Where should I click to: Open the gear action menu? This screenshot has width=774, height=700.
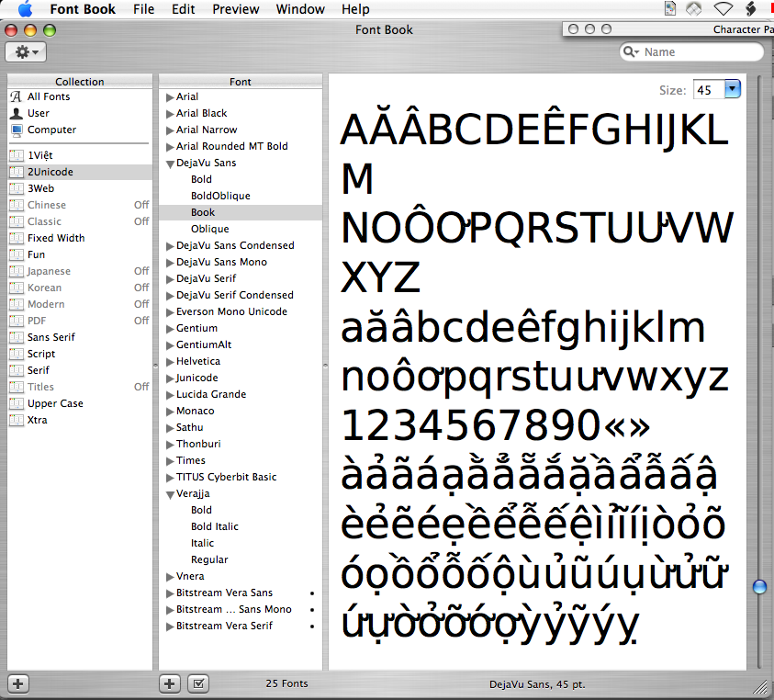point(26,51)
